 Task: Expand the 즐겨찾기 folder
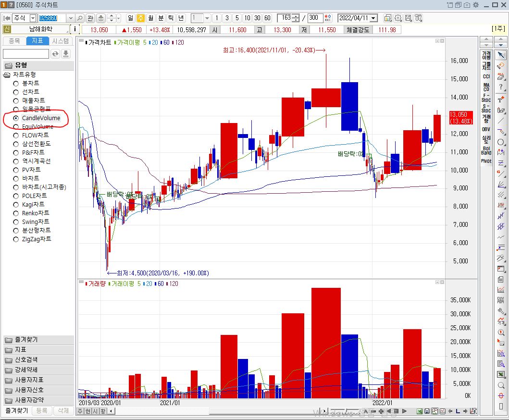point(38,339)
